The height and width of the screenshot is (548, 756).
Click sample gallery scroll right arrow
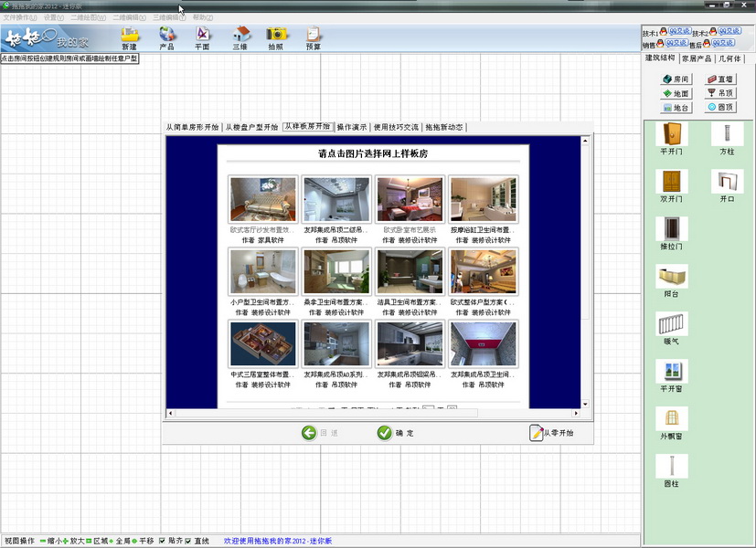point(576,413)
